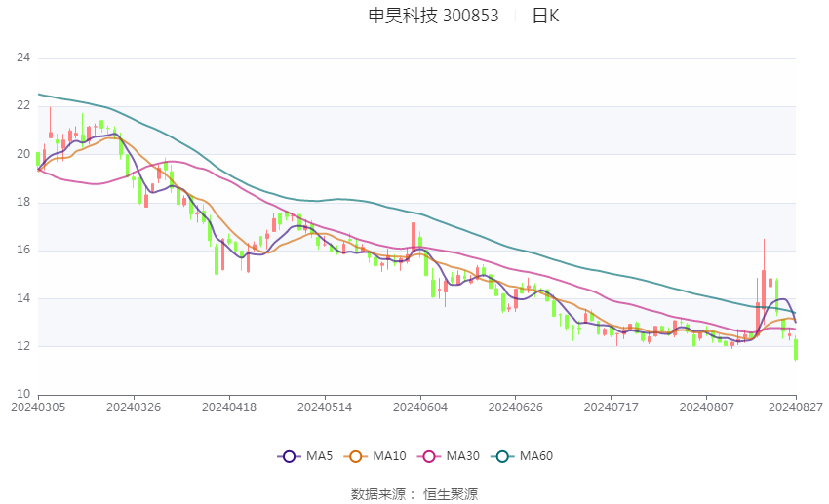Click the 20240418 date axis label
This screenshot has height=504, width=829.
click(x=229, y=407)
